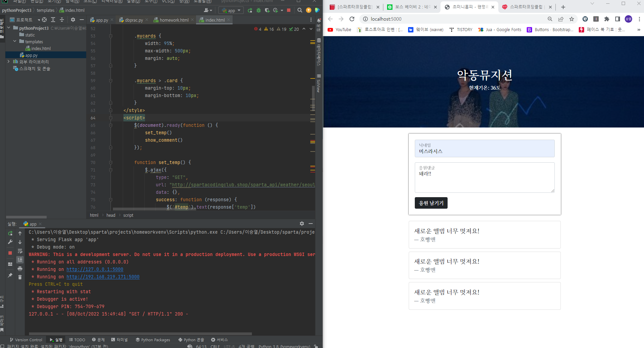
Task: Open notifications bell in PyCharm
Action: 319,21
